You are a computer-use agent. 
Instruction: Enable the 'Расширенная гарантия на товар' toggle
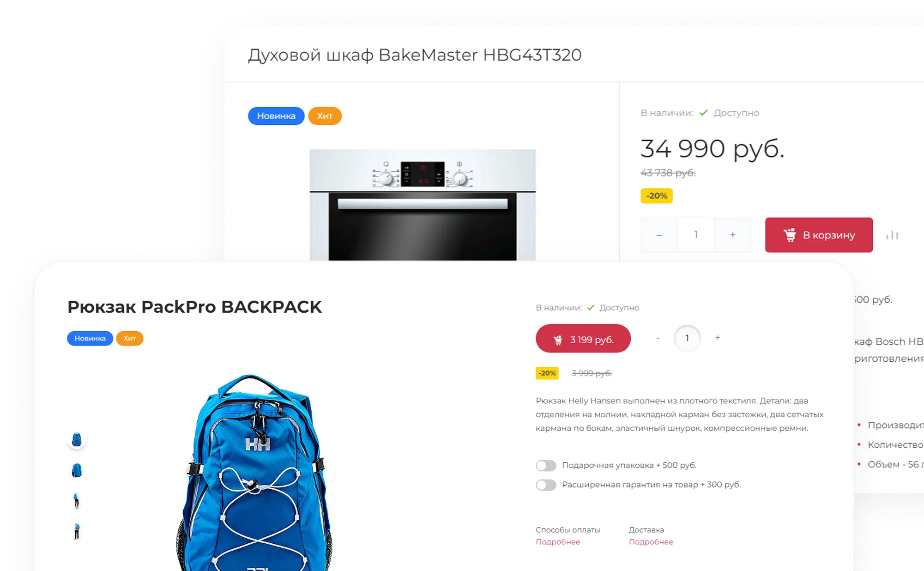(546, 485)
